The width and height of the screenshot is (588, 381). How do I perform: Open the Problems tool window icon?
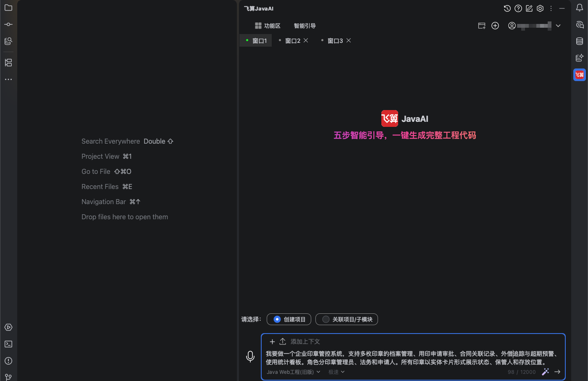[8, 361]
